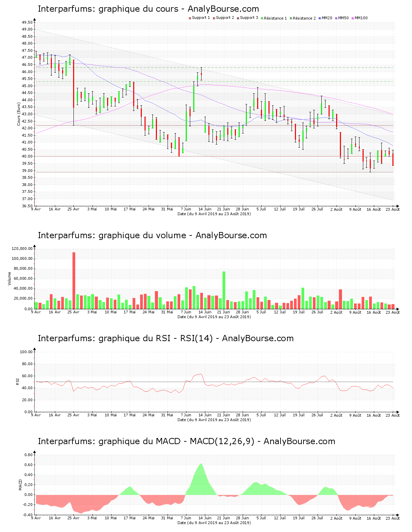
Task: Click the MM100 magenta legend swatch
Action: pos(353,18)
